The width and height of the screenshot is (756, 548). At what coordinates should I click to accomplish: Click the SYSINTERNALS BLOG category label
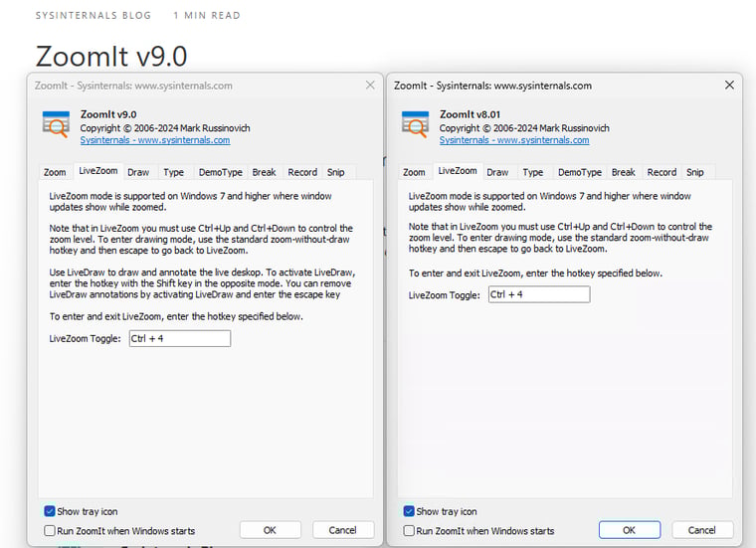point(94,16)
